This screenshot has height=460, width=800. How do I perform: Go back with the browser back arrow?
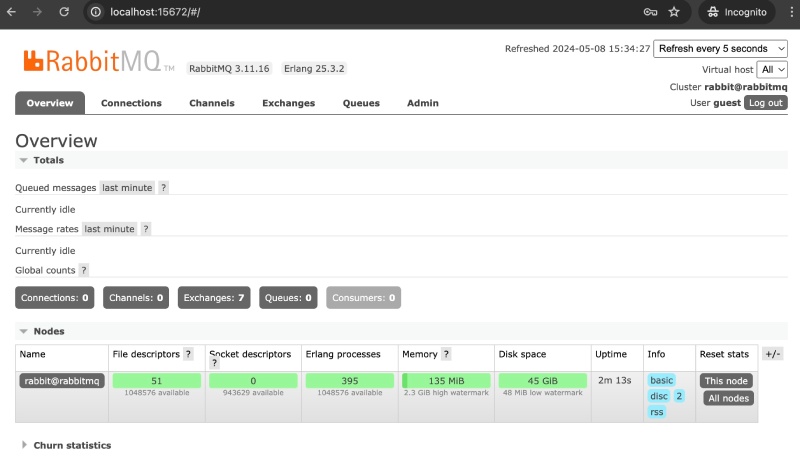(11, 12)
